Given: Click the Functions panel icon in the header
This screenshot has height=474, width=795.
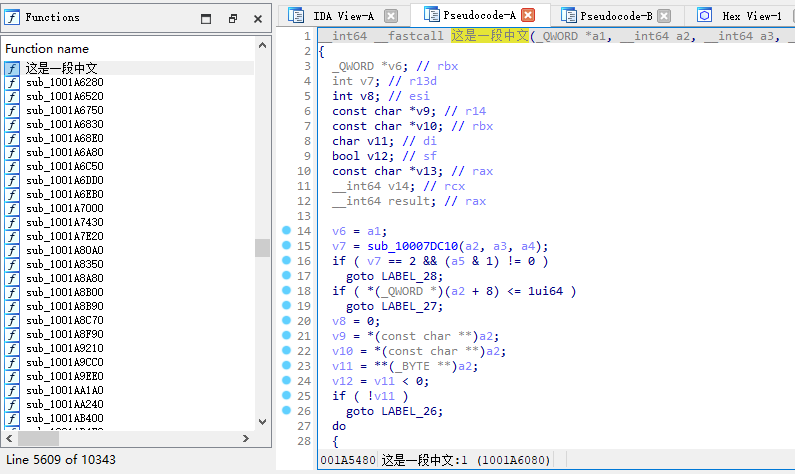Looking at the screenshot, I should click(x=13, y=17).
